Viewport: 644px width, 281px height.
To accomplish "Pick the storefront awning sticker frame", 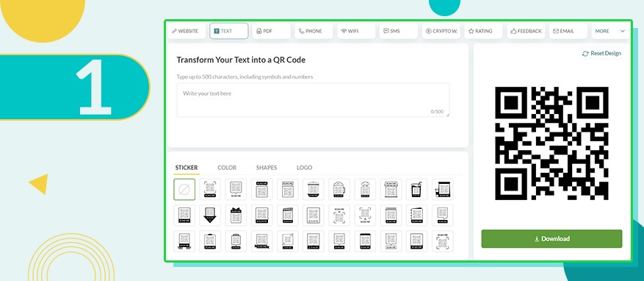I will coord(391,189).
